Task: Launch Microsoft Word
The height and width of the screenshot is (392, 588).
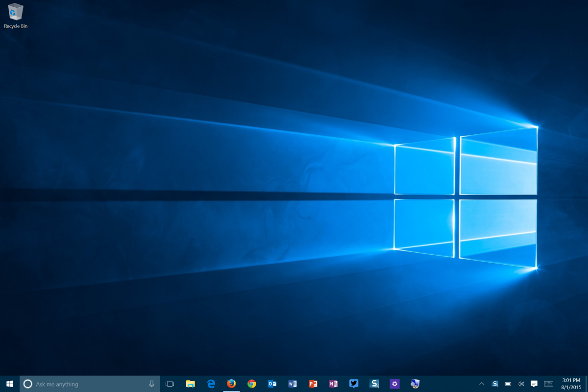Action: click(293, 384)
